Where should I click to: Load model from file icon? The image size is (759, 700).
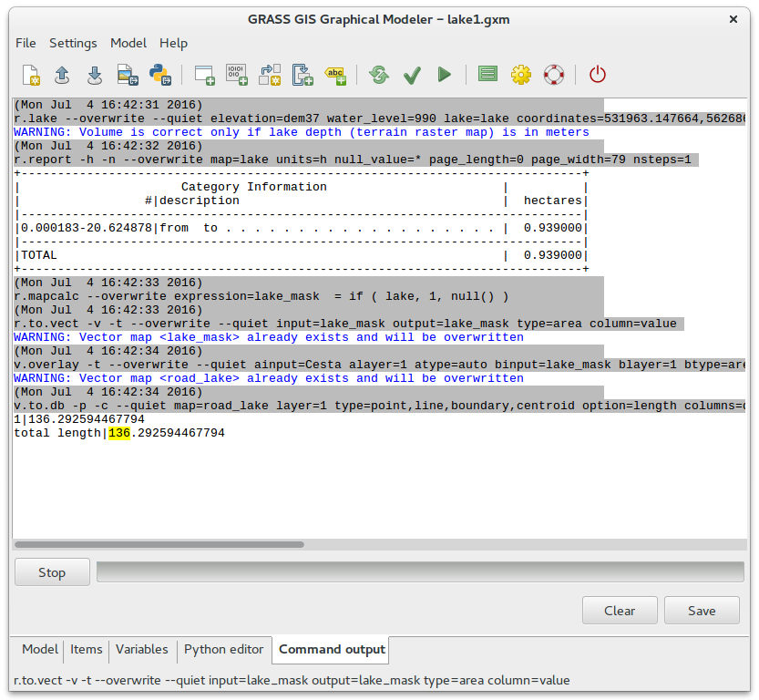click(62, 75)
